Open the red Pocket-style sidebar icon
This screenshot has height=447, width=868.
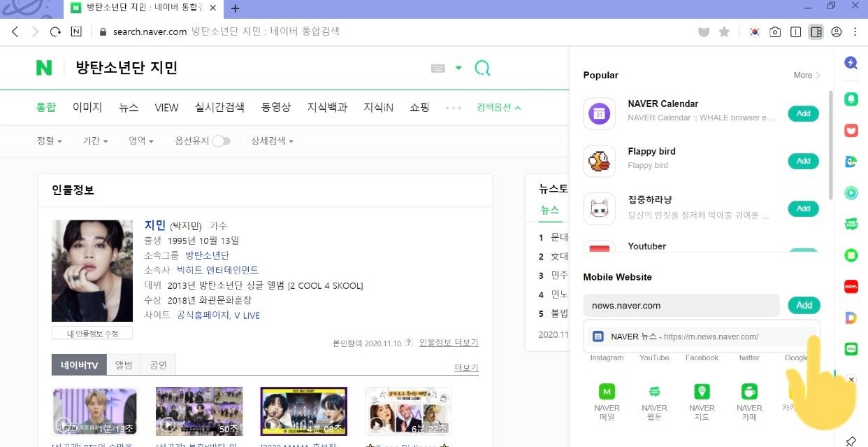pyautogui.click(x=851, y=130)
